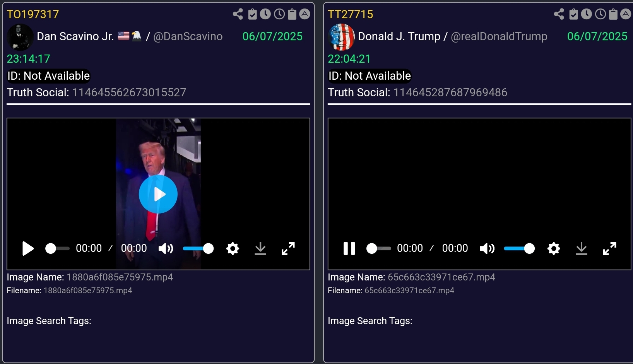
Task: Click the seek slider on the Dan Scavino video
Action: (57, 248)
